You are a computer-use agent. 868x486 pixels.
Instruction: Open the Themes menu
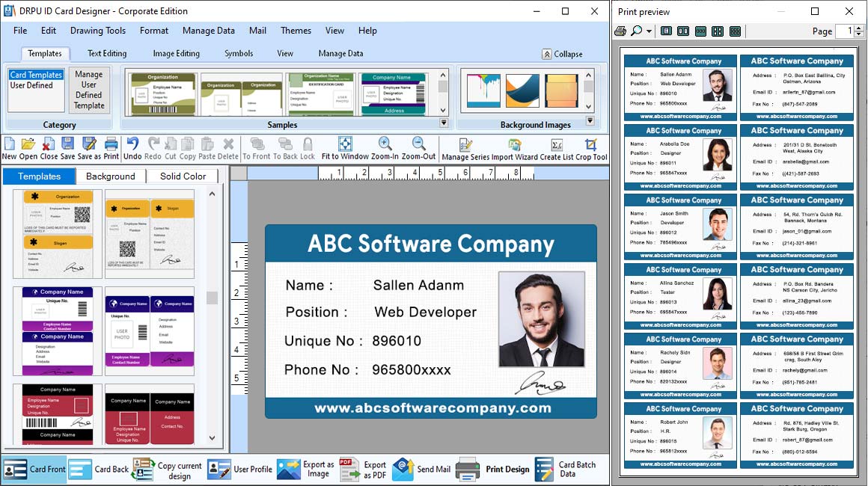point(296,31)
